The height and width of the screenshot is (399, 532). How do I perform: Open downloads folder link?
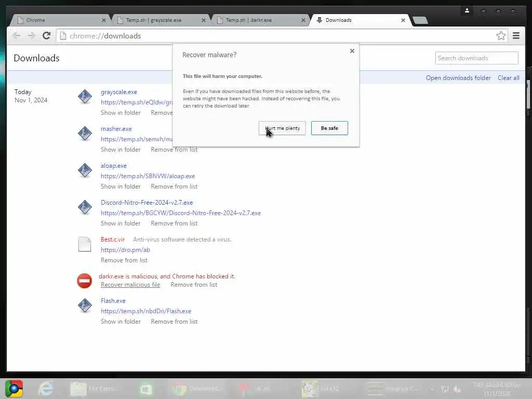458,78
